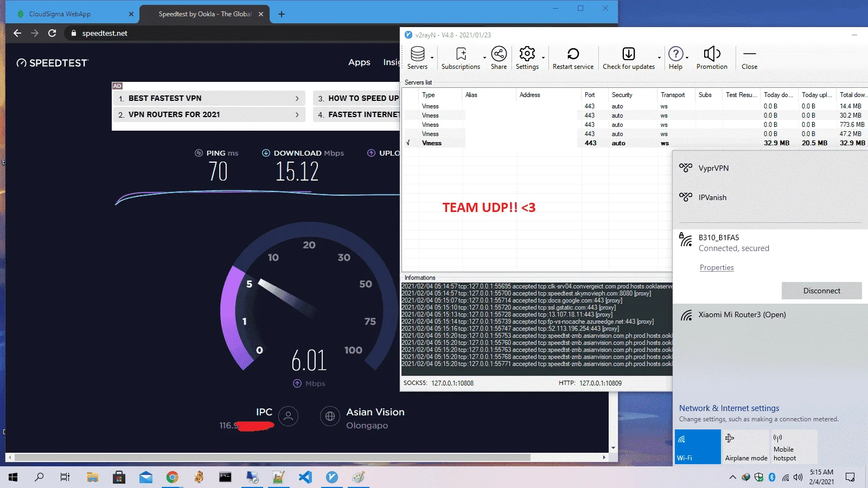Open Command Prompt from the taskbar
868x488 pixels.
225,477
